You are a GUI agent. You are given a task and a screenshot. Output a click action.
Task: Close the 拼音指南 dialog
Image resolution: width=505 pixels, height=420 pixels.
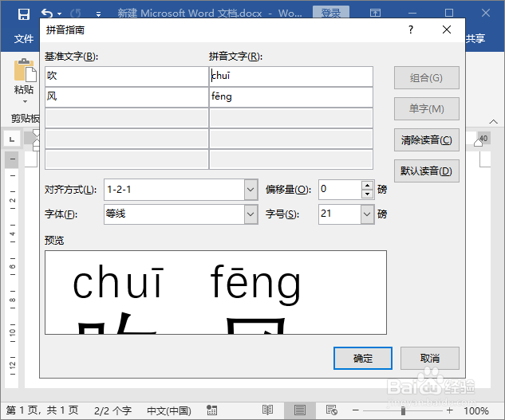point(447,30)
